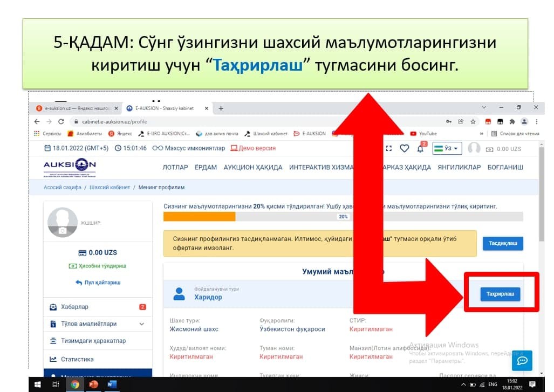Open Windows notification center icon
This screenshot has height=392, width=554.
[532, 384]
